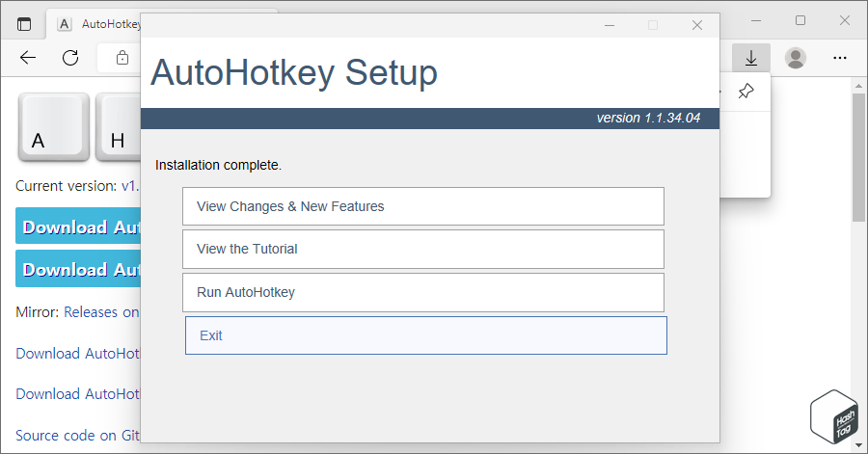Minimize the browser window

pyautogui.click(x=756, y=20)
